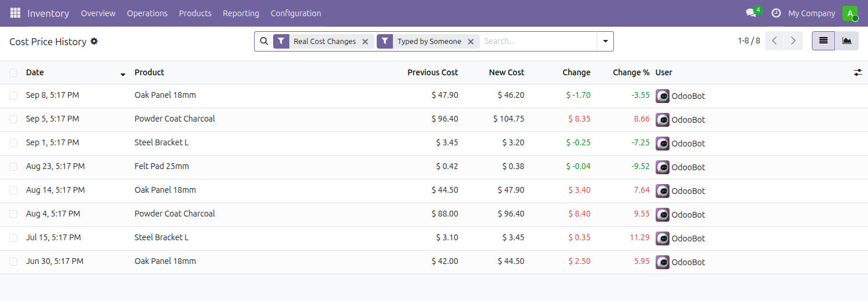The height and width of the screenshot is (301, 868).
Task: Open optional columns settings icon
Action: [858, 72]
